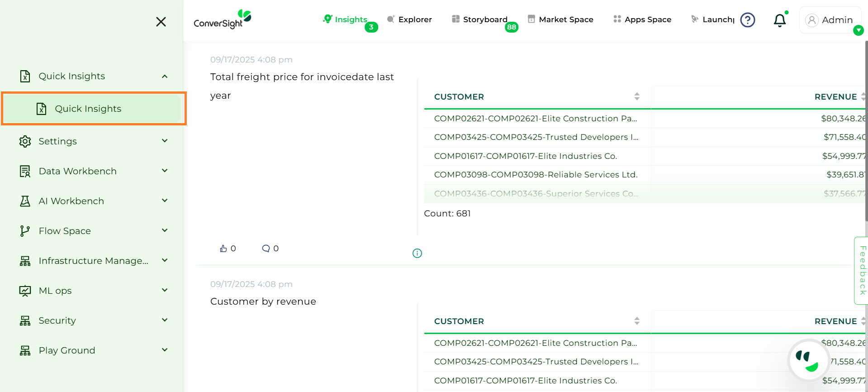868x392 pixels.
Task: Click the notification bell icon
Action: pos(779,20)
